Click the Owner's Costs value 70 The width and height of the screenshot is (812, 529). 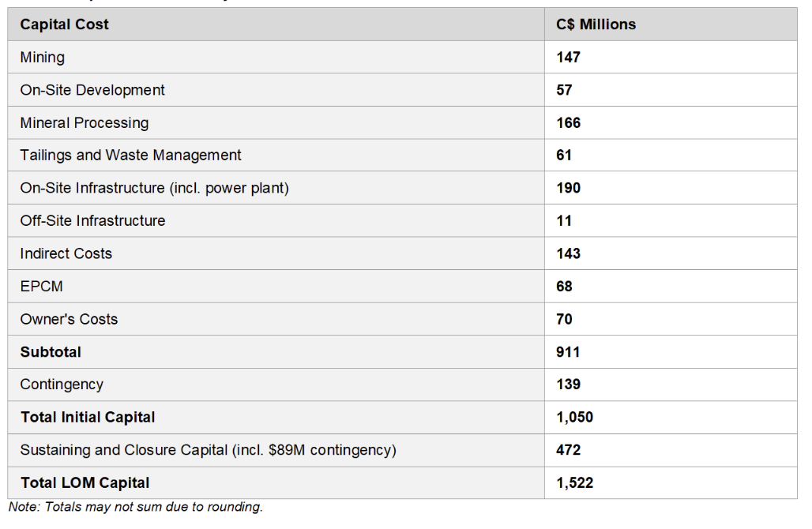564,319
